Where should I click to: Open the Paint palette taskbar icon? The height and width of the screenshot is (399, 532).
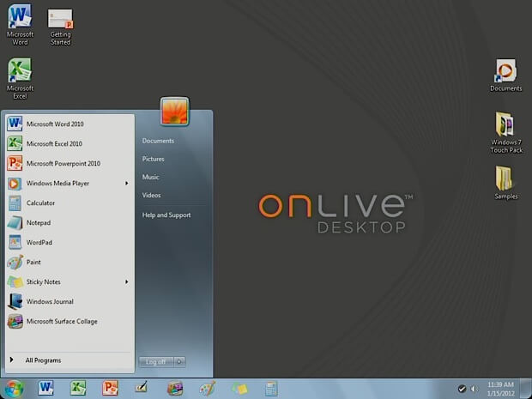[208, 388]
